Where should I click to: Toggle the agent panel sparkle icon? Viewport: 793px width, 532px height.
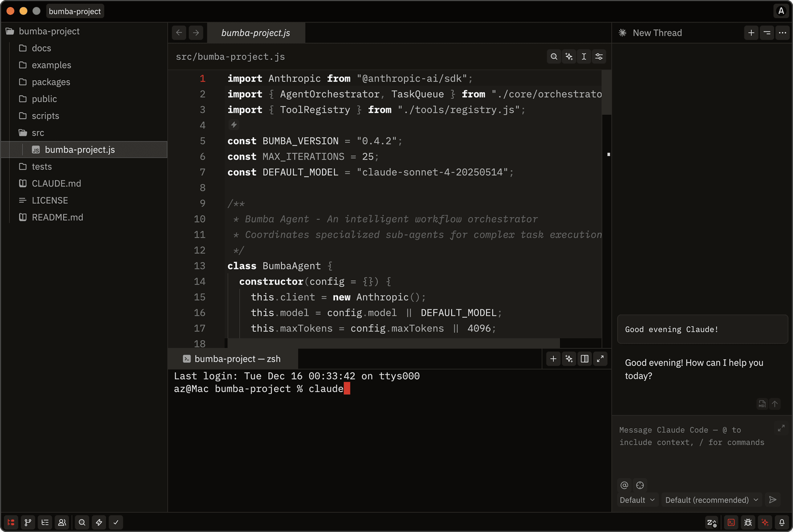coord(765,522)
